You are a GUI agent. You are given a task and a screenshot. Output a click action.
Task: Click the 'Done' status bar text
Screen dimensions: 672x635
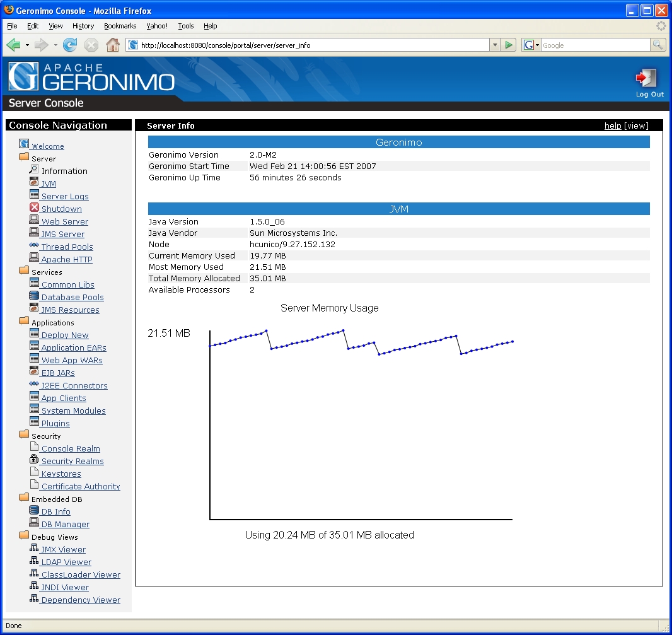click(x=14, y=626)
